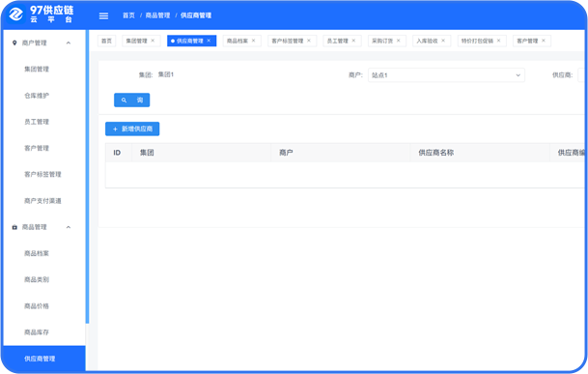
Task: Click the 集团1 value text
Action: coord(166,74)
